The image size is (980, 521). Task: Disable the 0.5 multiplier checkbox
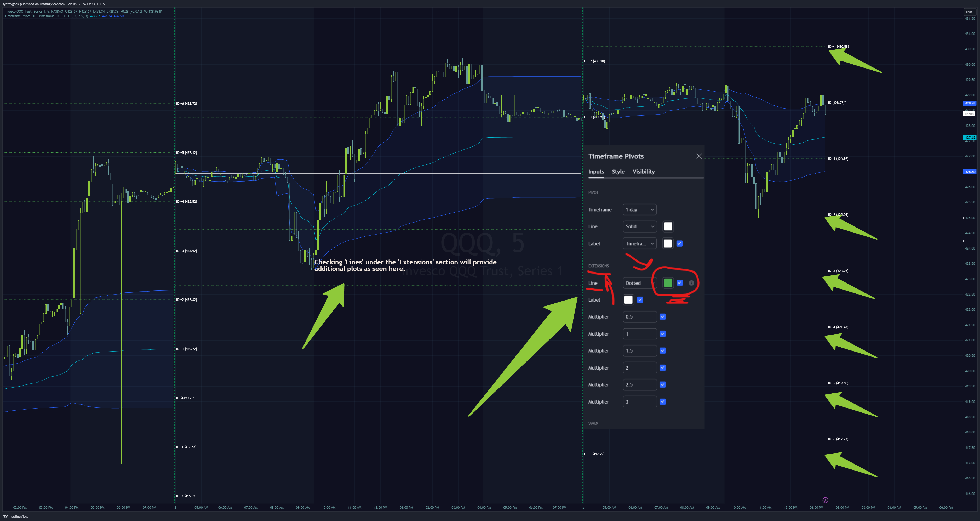(x=663, y=317)
